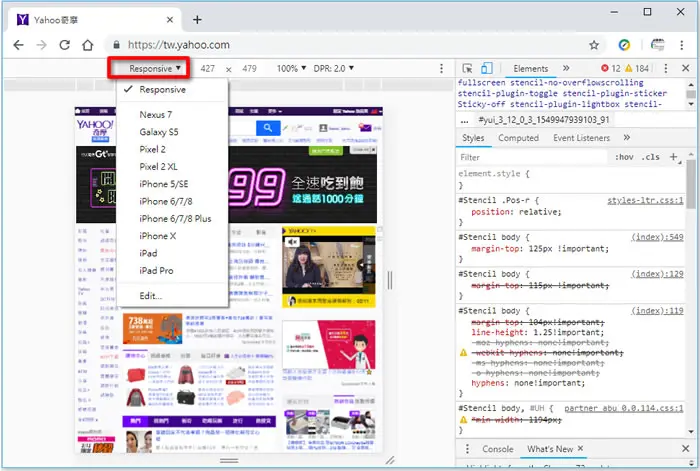Image resolution: width=700 pixels, height=471 pixels.
Task: Open the 100% zoom dropdown
Action: coord(291,69)
